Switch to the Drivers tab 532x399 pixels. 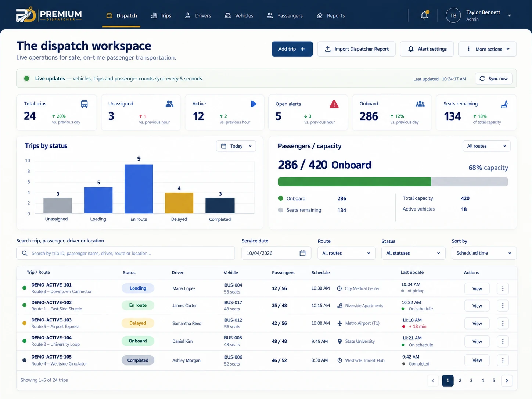(x=198, y=15)
